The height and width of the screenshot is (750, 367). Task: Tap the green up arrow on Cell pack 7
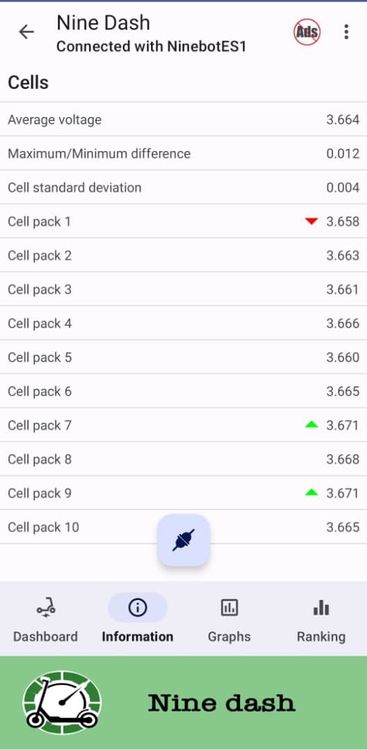point(311,424)
